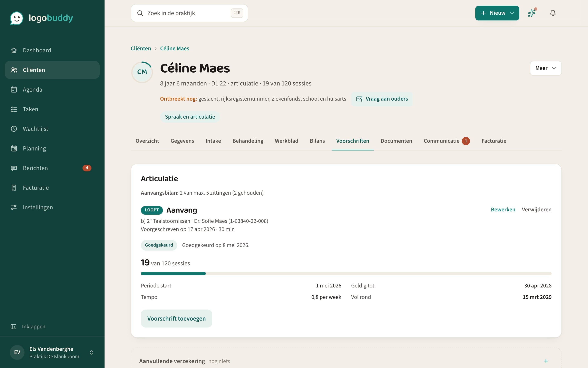Switch to the Overzicht tab

tap(147, 141)
